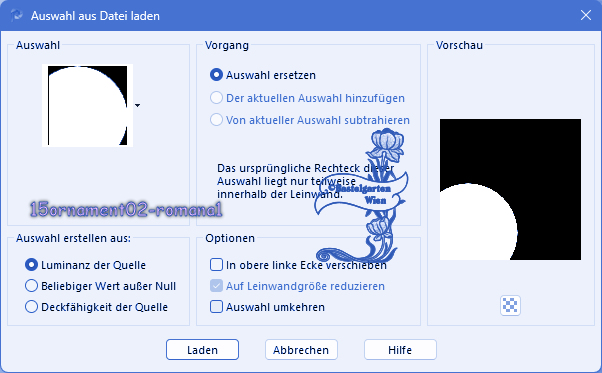Click the Abbrechen button
The image size is (602, 373).
(301, 350)
